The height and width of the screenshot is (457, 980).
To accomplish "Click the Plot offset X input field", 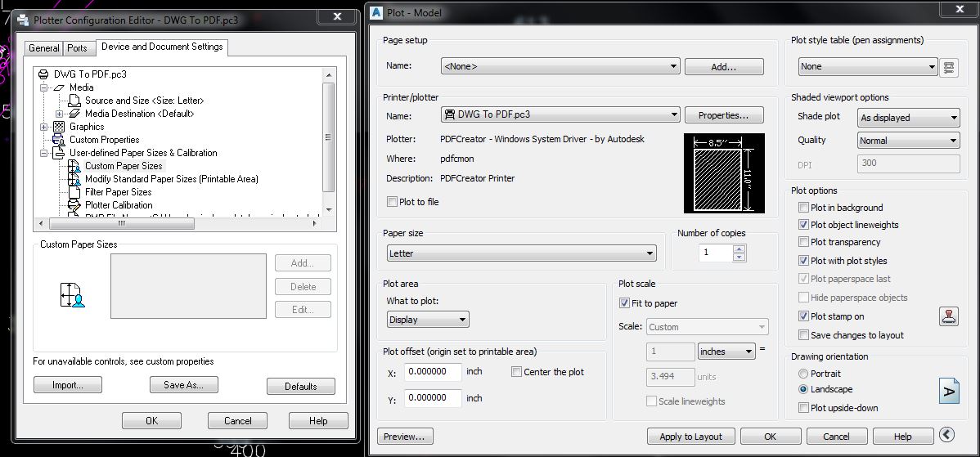I will tap(433, 371).
